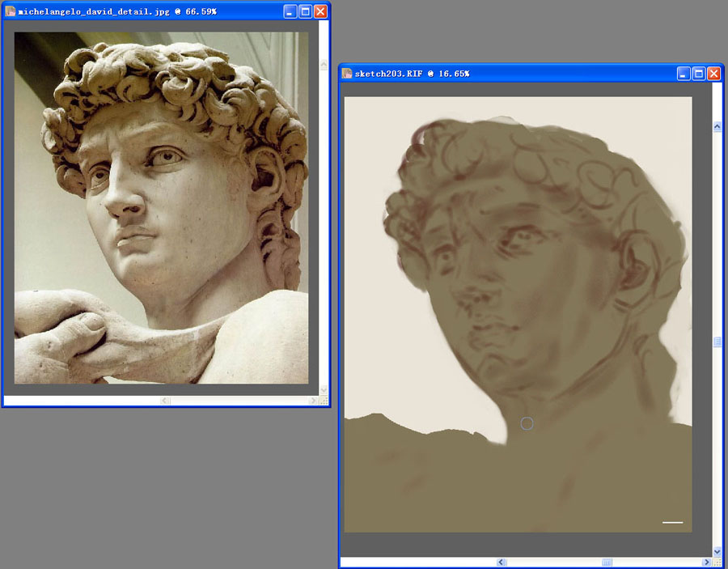Close the sketch203.RIF window
The image size is (728, 569).
[714, 74]
